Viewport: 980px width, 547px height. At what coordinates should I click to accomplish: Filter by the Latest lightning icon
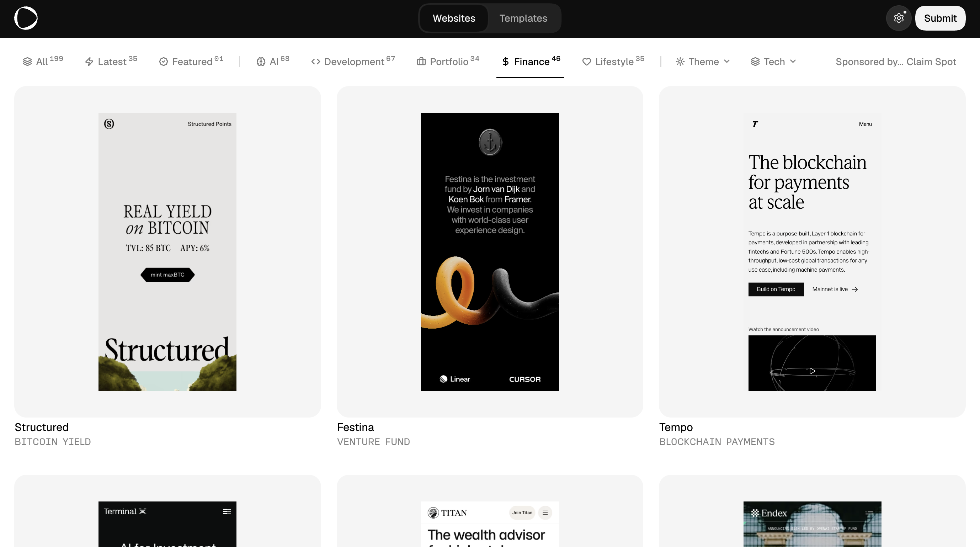click(89, 61)
